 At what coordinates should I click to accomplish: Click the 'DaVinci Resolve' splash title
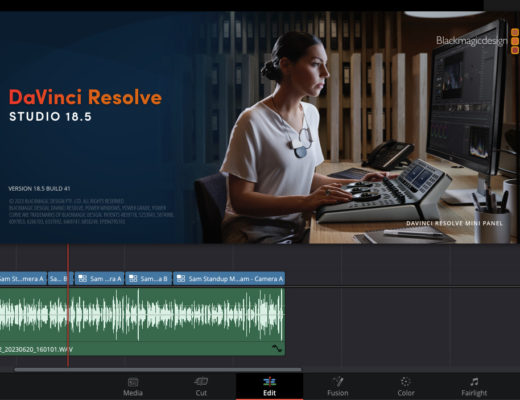[x=85, y=97]
